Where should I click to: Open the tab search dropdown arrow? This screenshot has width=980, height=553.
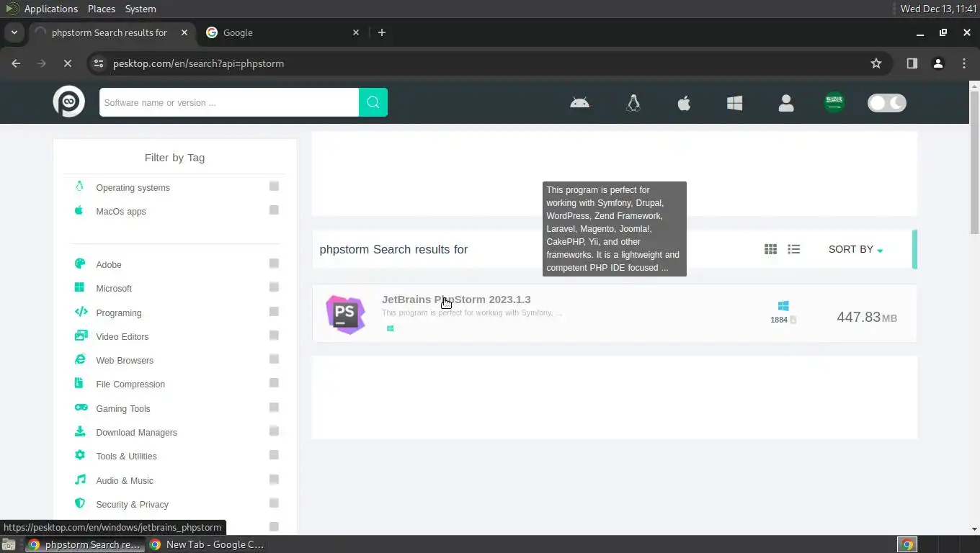coord(14,32)
